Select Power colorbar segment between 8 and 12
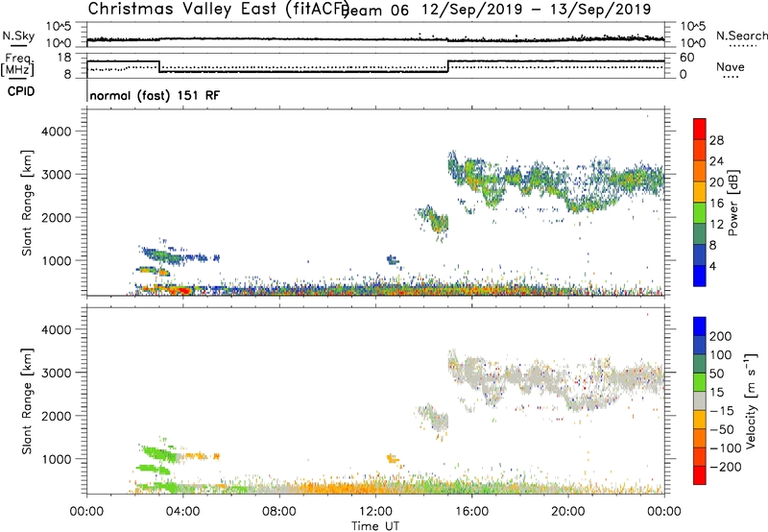The image size is (768, 532). 700,233
